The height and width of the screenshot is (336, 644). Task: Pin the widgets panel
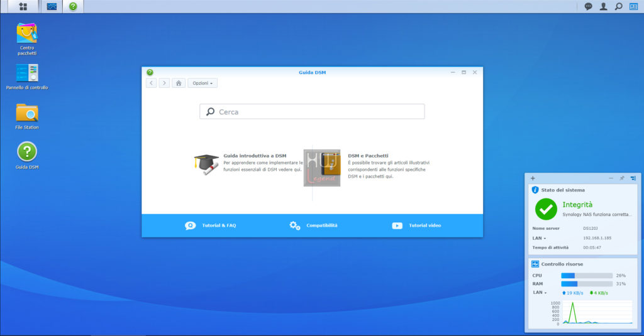(x=622, y=178)
